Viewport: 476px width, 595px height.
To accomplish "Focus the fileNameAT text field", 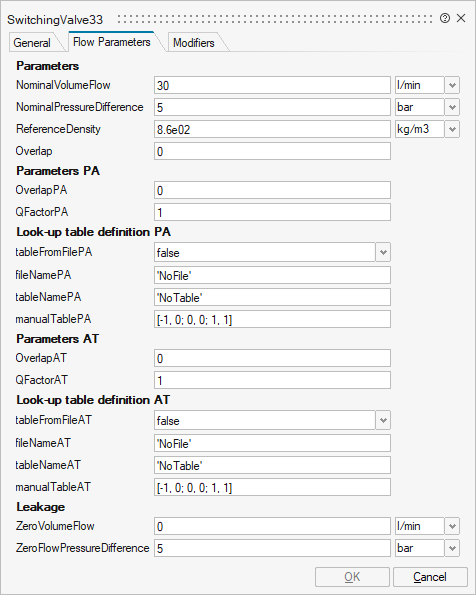I will [272, 443].
